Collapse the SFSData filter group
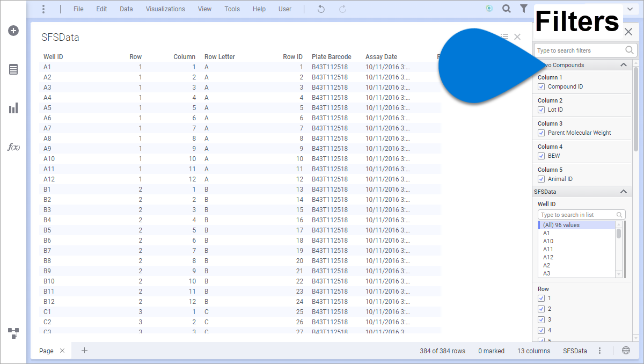The width and height of the screenshot is (644, 364). pyautogui.click(x=623, y=192)
